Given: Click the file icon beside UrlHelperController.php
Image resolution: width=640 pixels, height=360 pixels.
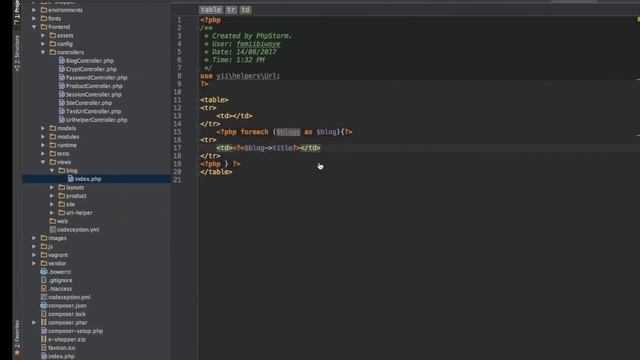Looking at the screenshot, I should [62, 120].
